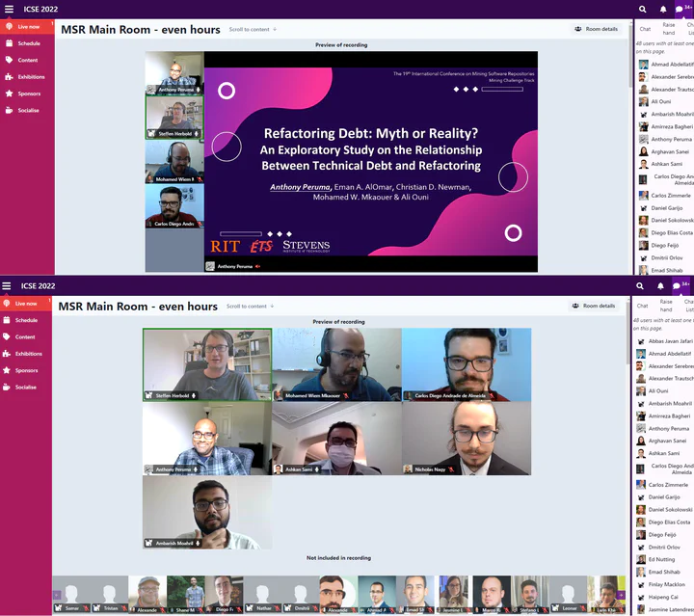Click the Exhibitions puzzle icon in upper sidebar

click(9, 76)
